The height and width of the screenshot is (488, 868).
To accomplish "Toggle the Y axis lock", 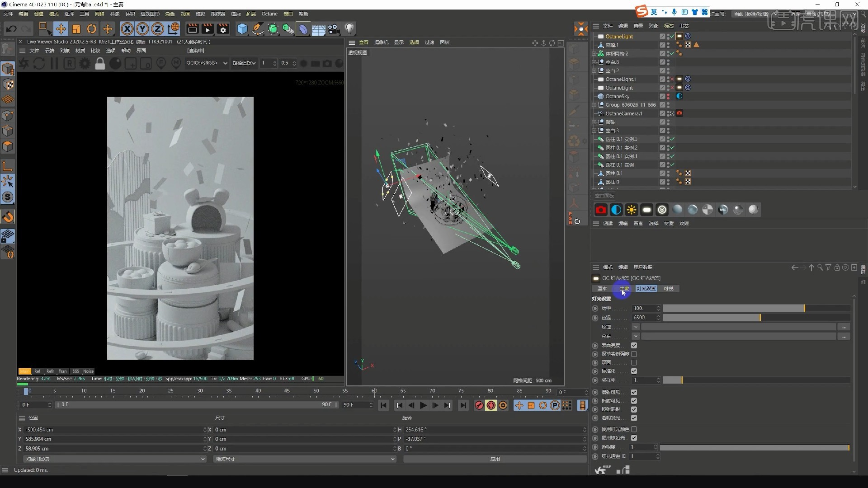I will (142, 29).
